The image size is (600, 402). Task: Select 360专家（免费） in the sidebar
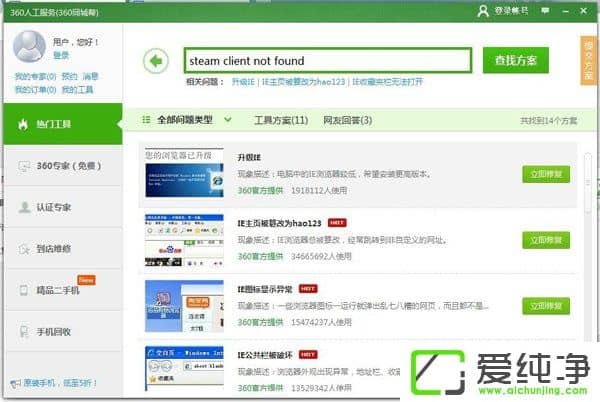pos(64,166)
